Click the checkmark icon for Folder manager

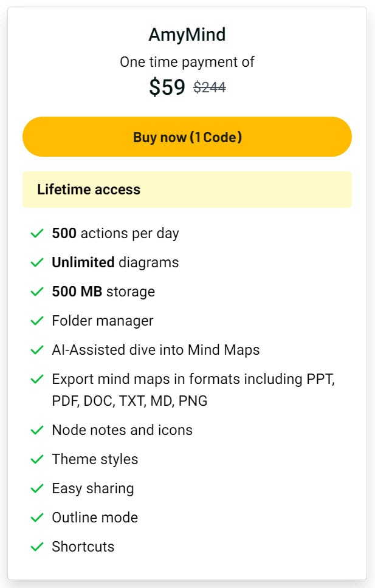point(37,321)
